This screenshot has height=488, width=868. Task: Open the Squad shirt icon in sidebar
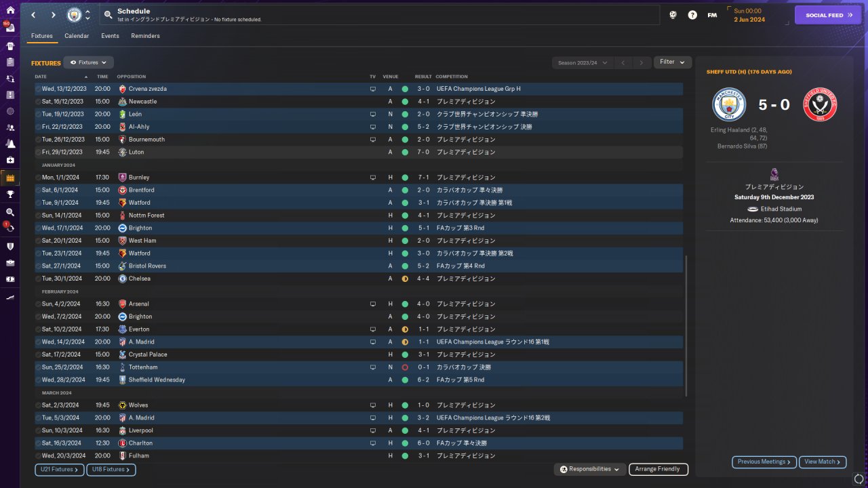[9, 46]
